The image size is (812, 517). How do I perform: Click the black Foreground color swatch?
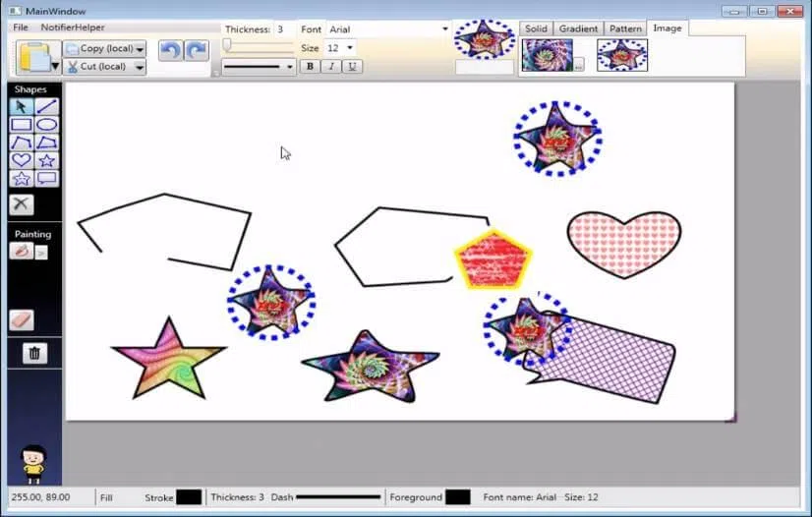pyautogui.click(x=458, y=497)
